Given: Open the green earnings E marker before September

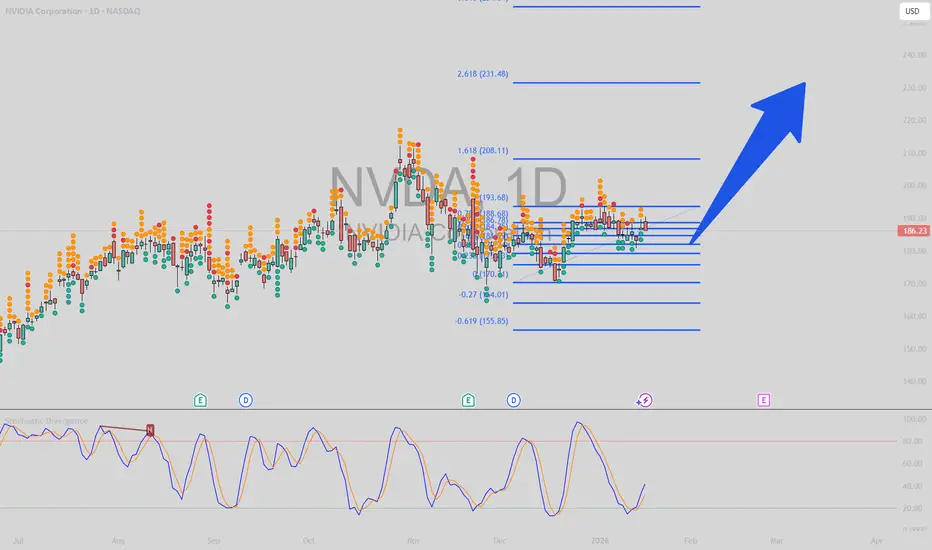Looking at the screenshot, I should [200, 400].
